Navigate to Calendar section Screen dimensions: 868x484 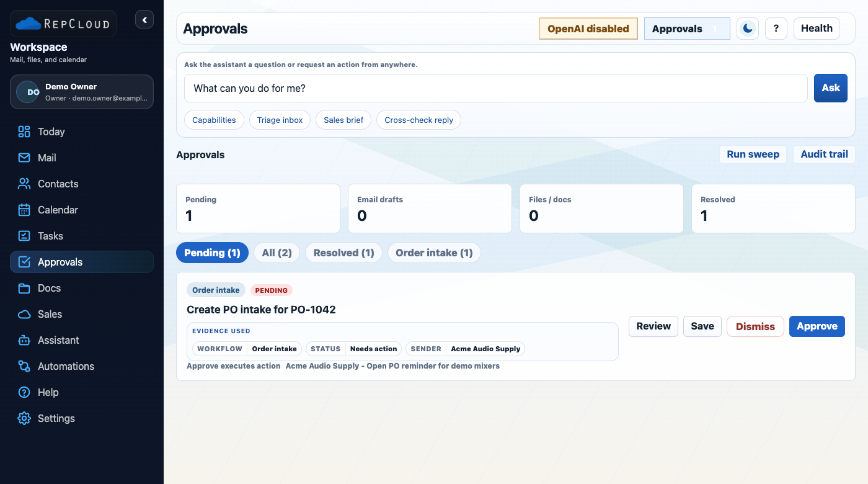tap(58, 210)
